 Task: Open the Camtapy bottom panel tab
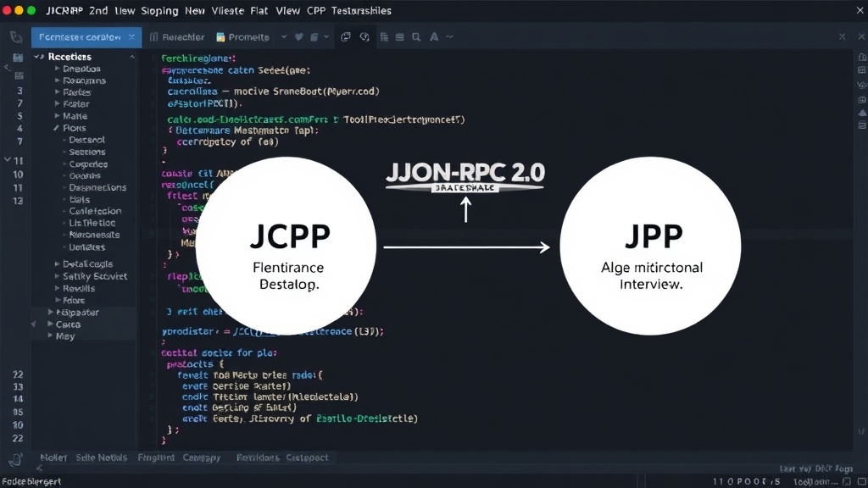tap(202, 457)
